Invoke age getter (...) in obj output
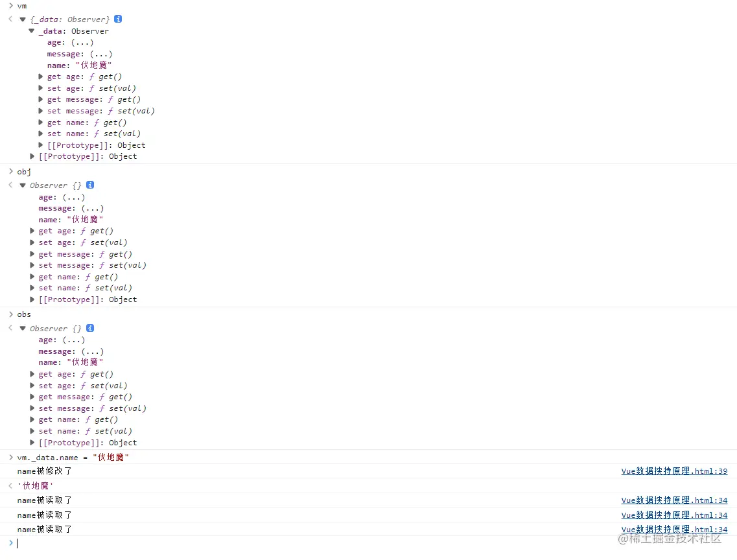Screen dimensions: 737x560 point(74,197)
